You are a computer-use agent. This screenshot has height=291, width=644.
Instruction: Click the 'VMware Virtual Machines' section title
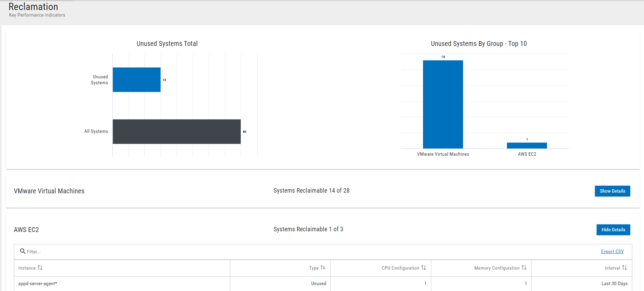click(x=49, y=191)
